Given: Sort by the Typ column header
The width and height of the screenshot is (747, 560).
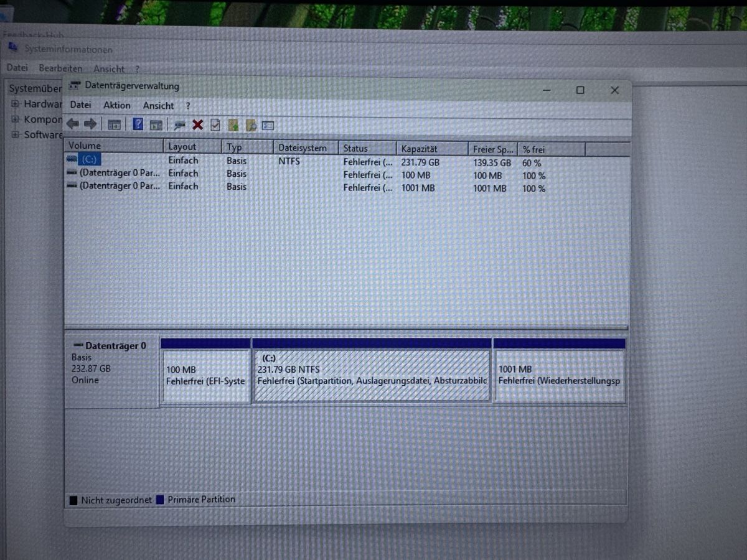Looking at the screenshot, I should pos(247,147).
